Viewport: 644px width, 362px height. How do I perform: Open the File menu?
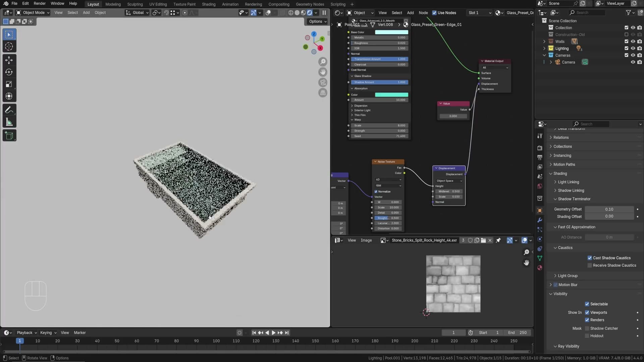click(x=14, y=3)
